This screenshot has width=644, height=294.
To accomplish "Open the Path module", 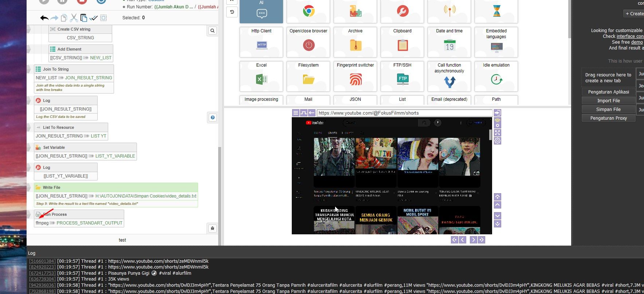I will 496,100.
